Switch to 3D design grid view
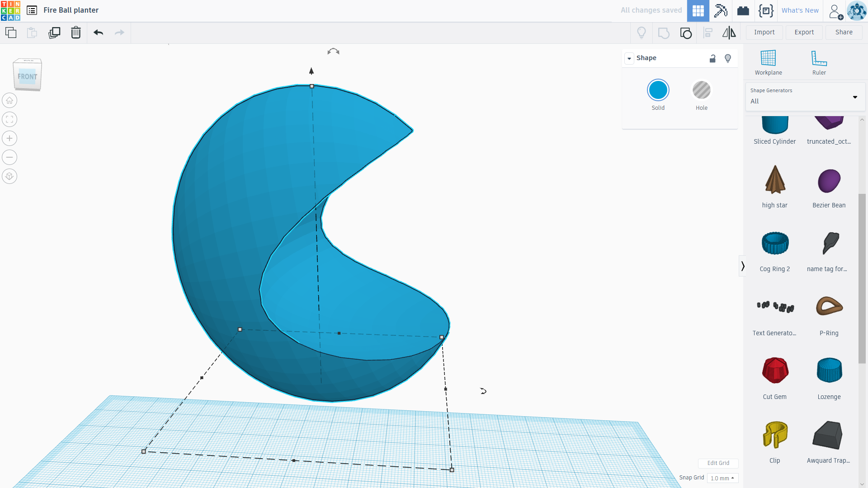The height and width of the screenshot is (488, 868). 698,10
